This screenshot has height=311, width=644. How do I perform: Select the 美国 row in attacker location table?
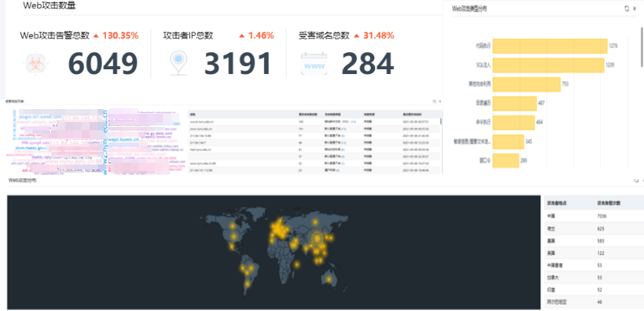click(594, 240)
